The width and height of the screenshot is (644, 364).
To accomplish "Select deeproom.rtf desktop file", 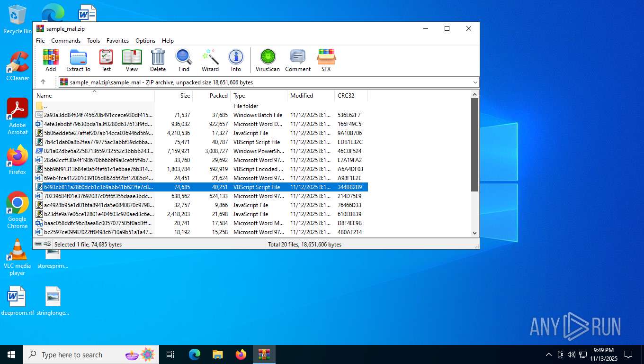I will coord(18,301).
